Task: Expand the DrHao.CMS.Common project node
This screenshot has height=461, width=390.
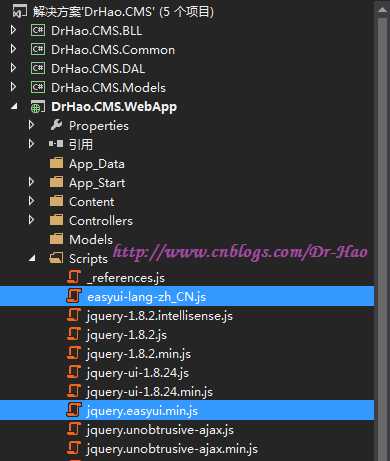Action: point(13,49)
